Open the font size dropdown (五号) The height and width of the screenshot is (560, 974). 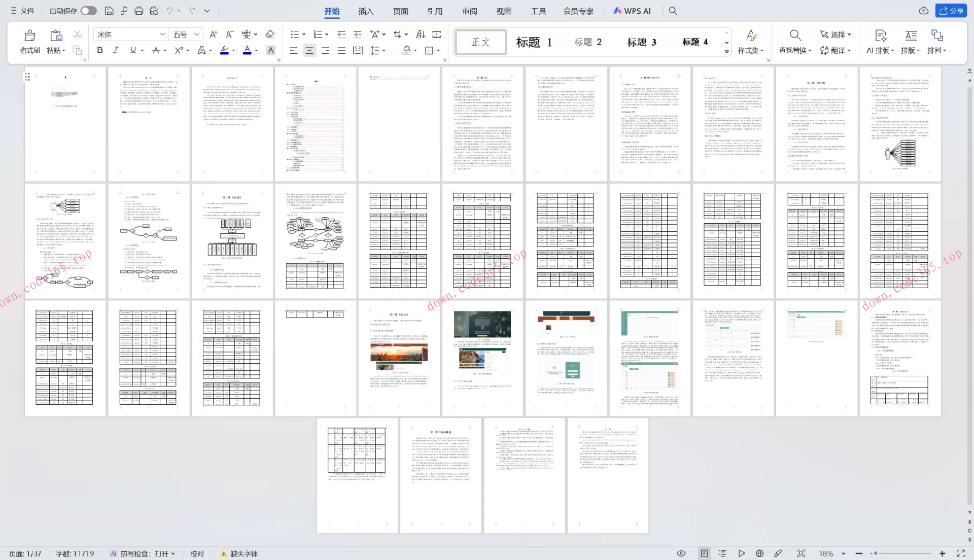[196, 34]
